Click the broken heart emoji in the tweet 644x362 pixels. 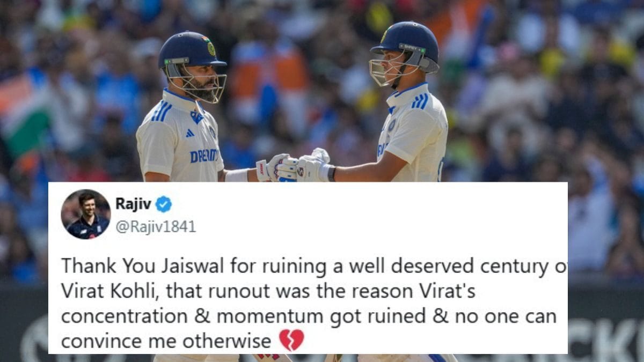pos(291,341)
